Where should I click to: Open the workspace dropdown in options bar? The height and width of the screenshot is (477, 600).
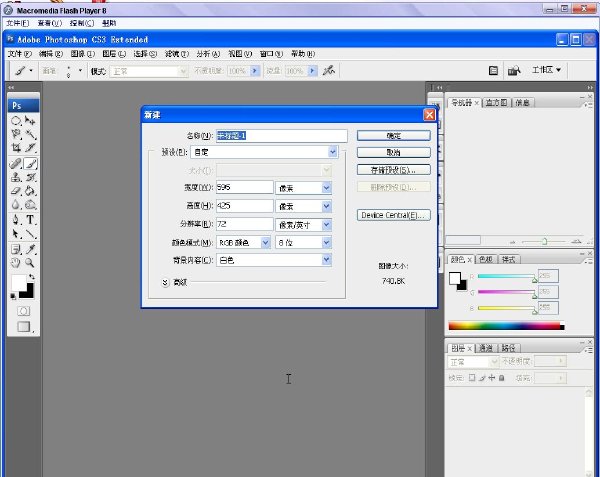546,70
